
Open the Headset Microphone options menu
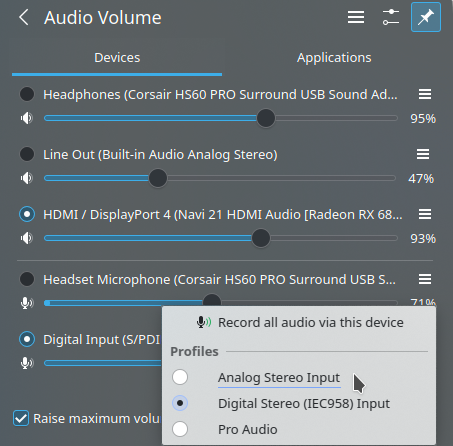(425, 279)
